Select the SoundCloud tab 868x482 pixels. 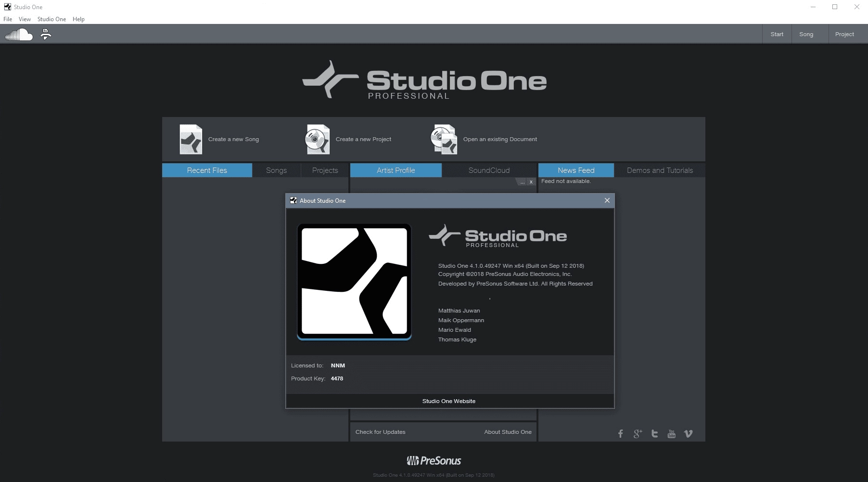[489, 170]
